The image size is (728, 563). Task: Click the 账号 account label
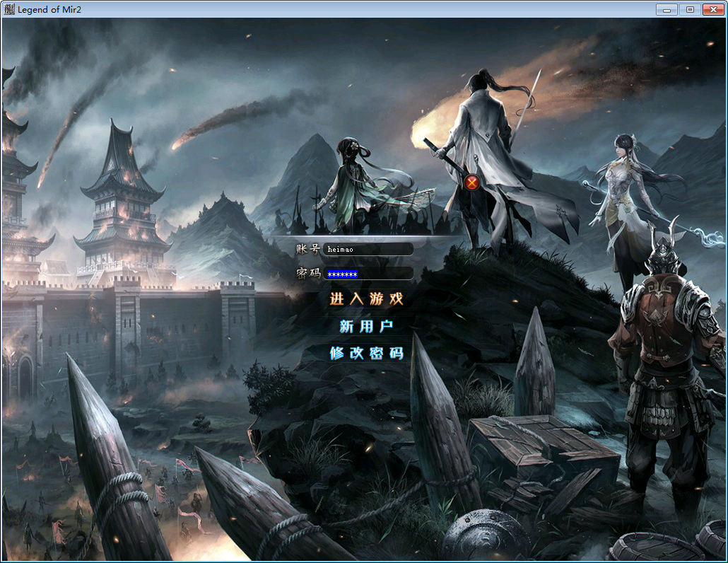click(307, 248)
